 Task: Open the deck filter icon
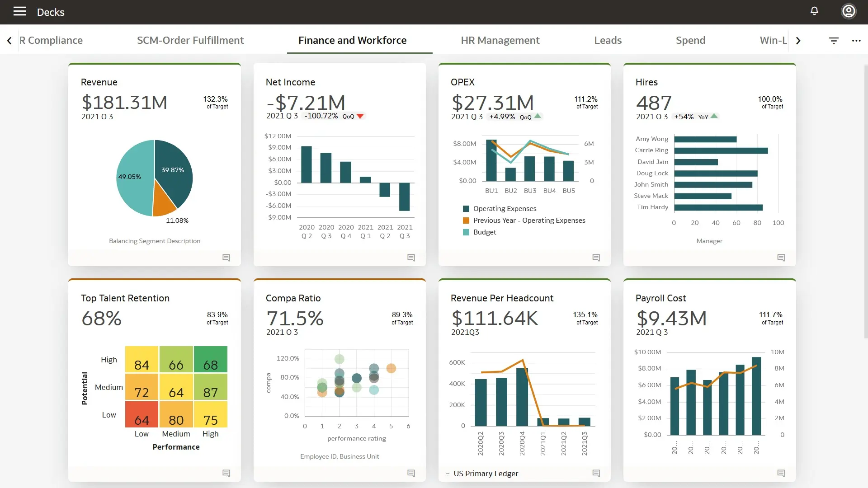[x=834, y=41]
